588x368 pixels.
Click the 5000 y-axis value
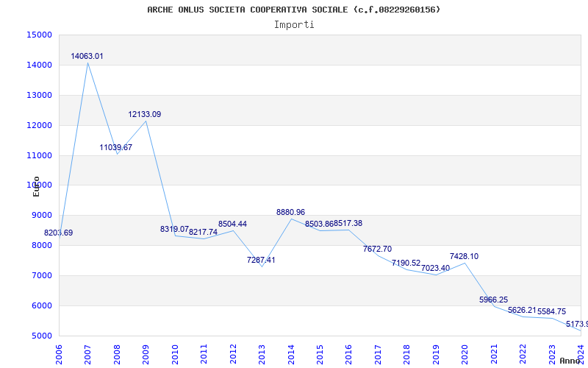[x=42, y=336]
